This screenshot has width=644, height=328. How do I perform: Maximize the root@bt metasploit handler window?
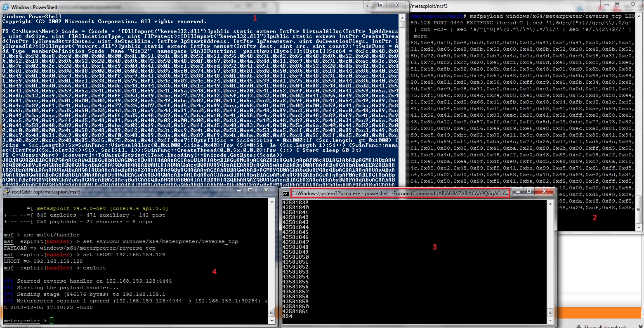pos(250,190)
